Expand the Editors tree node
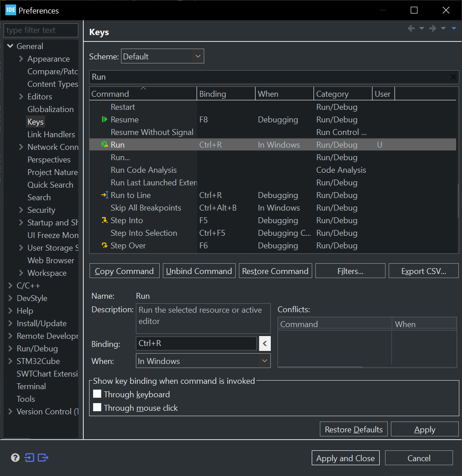The height and width of the screenshot is (476, 462). 21,97
